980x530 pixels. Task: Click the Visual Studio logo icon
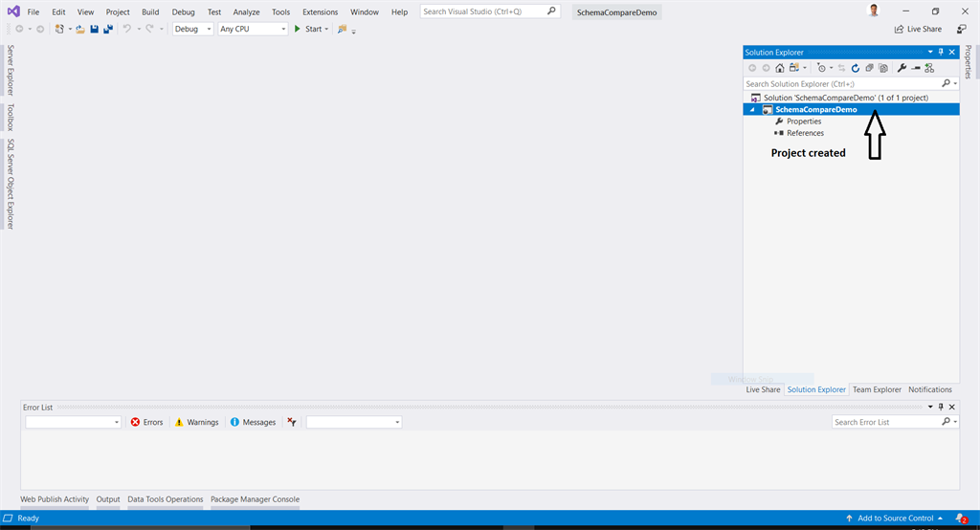coord(13,11)
